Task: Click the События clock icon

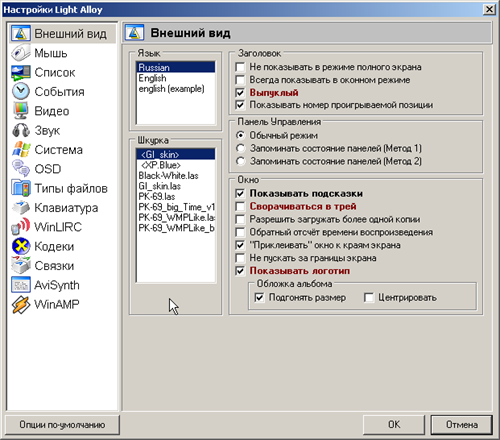Action: click(21, 92)
